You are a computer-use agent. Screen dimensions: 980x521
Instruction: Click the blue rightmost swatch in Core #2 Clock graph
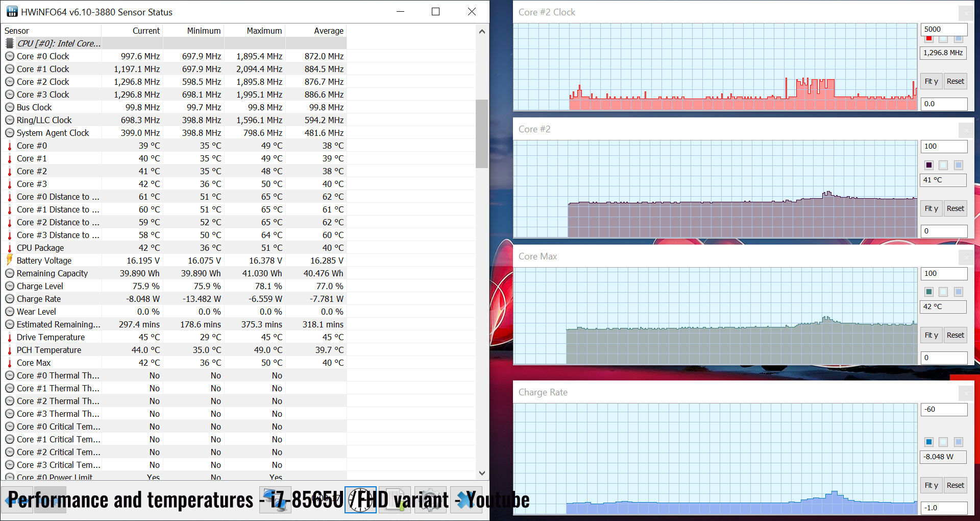tap(959, 39)
